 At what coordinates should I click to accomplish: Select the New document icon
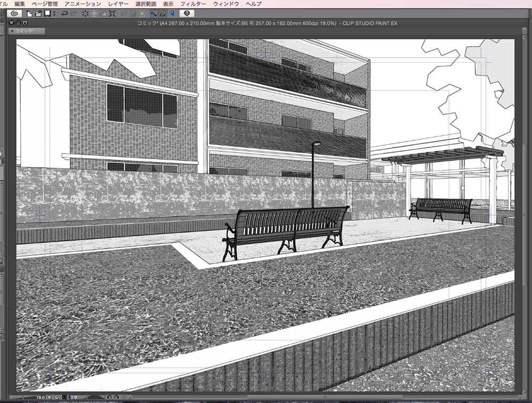28,13
